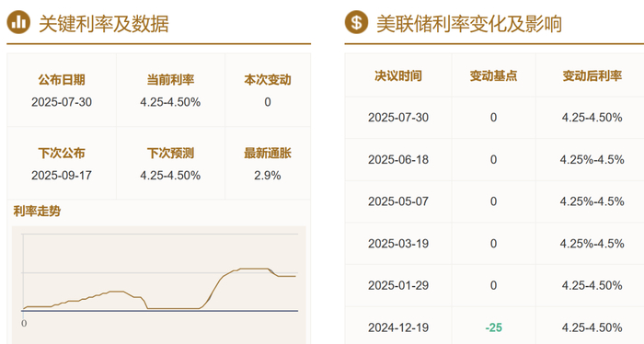
Task: Click the 变动基点 column header
Action: (x=493, y=75)
